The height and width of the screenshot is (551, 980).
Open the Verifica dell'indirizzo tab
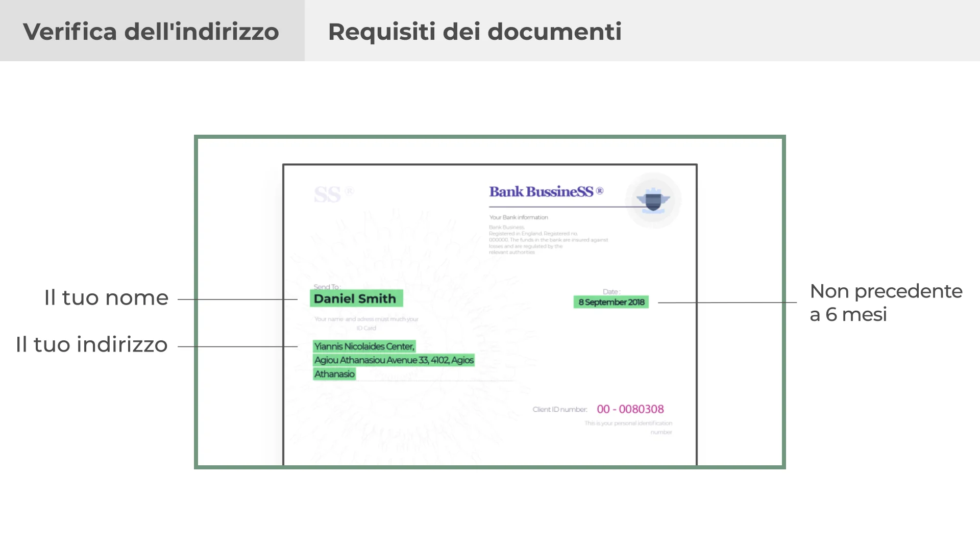(x=151, y=31)
